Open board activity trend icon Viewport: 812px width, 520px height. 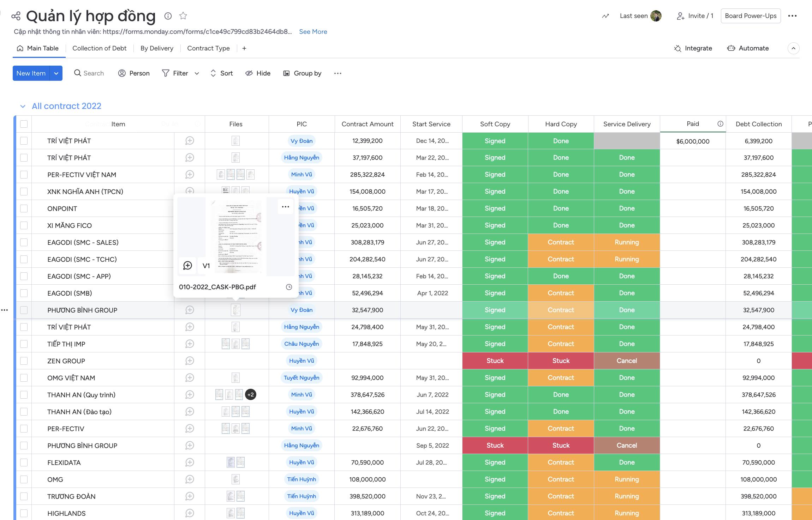(x=605, y=16)
